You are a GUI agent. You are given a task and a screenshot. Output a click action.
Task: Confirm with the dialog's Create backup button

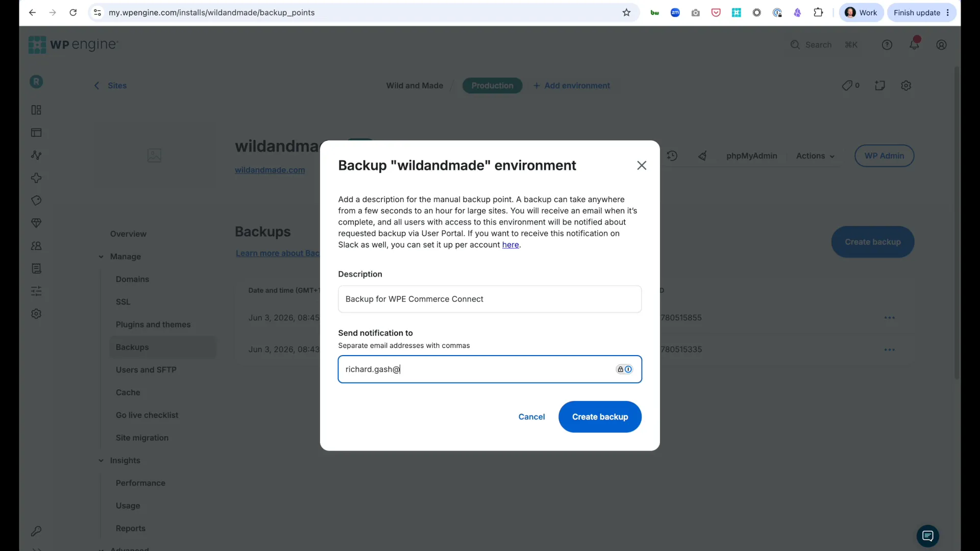click(600, 417)
